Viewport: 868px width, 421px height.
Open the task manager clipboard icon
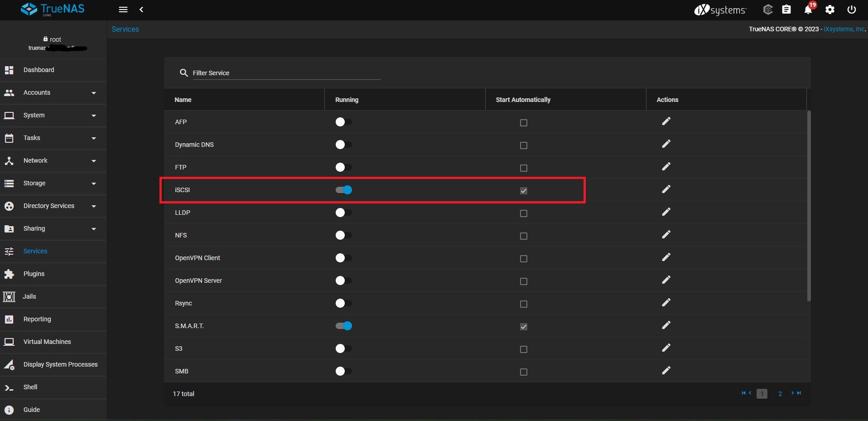787,10
